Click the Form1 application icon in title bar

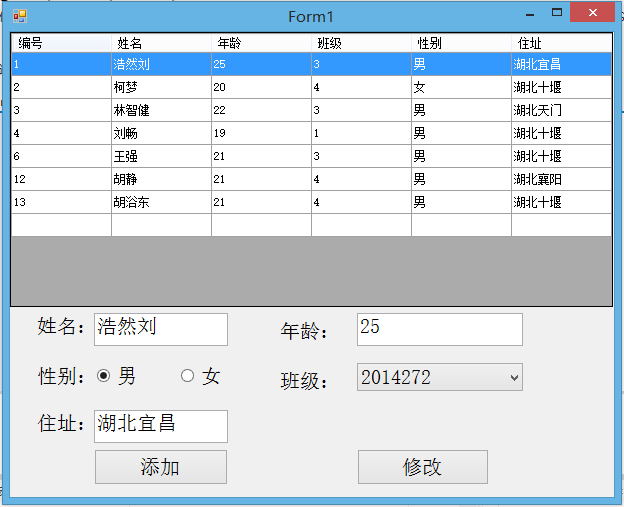click(20, 16)
